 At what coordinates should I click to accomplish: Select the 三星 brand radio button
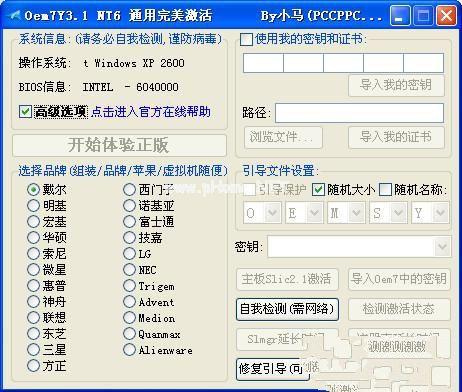click(x=33, y=350)
